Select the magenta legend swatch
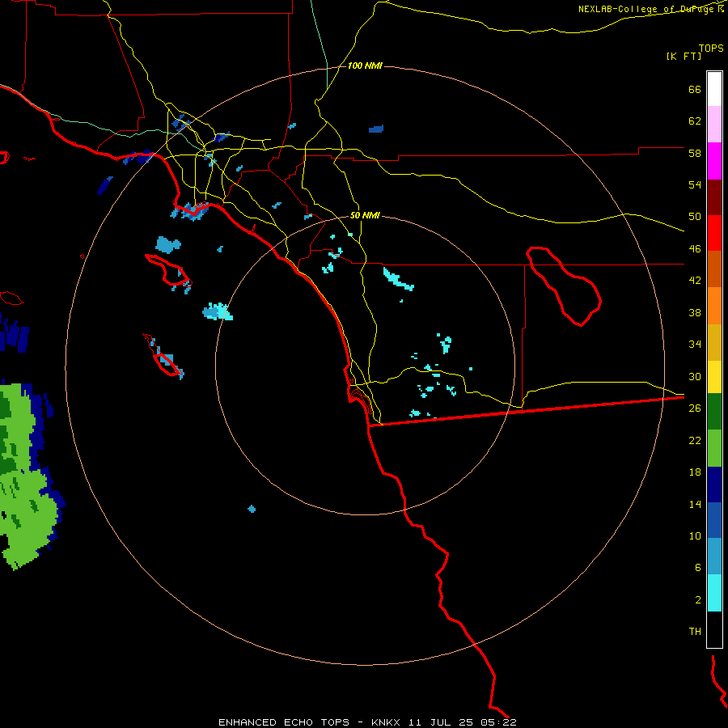The height and width of the screenshot is (728, 728). (x=714, y=161)
